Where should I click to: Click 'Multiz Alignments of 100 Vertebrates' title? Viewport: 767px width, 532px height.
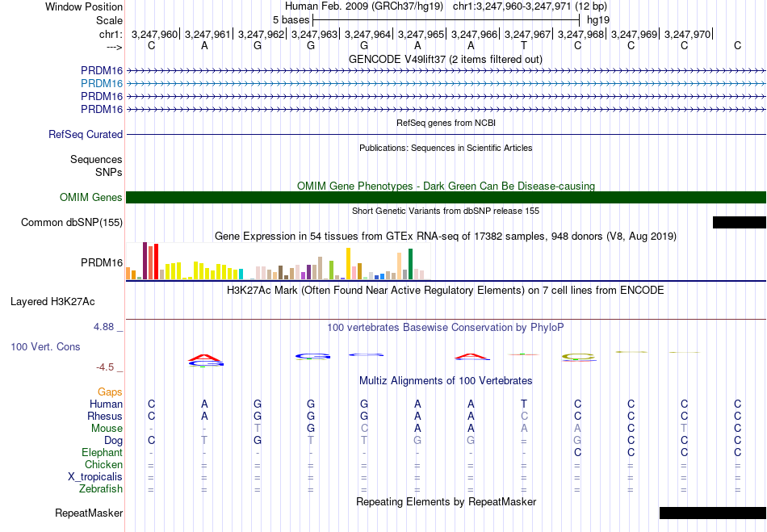(x=446, y=380)
